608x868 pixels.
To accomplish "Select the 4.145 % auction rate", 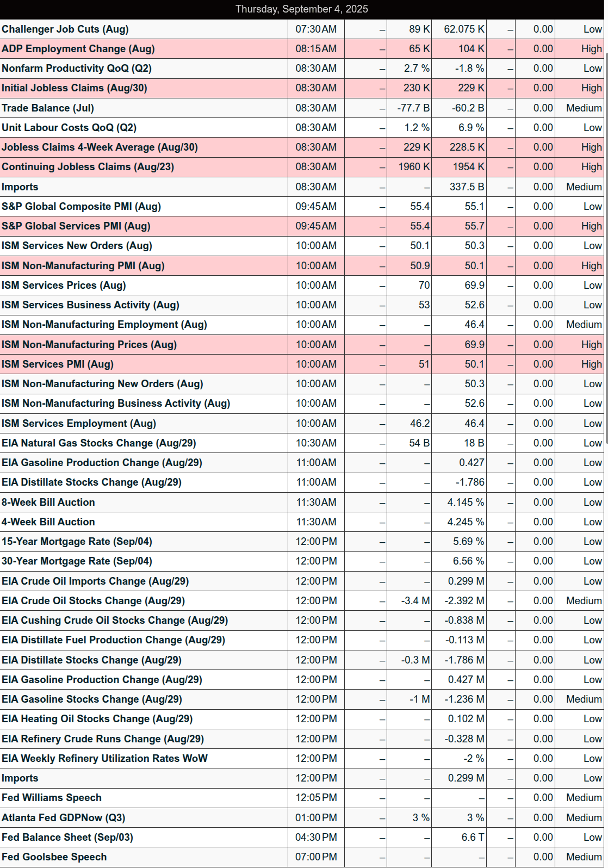I will [x=466, y=503].
